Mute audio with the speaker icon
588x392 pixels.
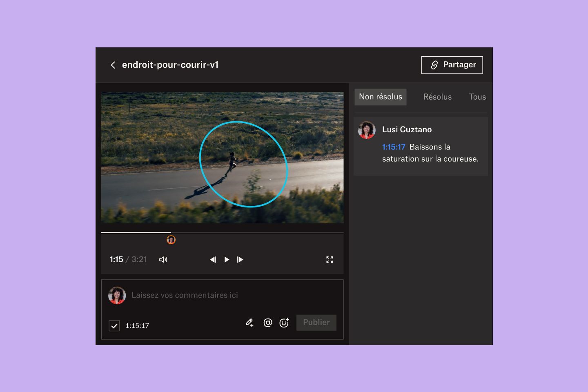tap(163, 259)
